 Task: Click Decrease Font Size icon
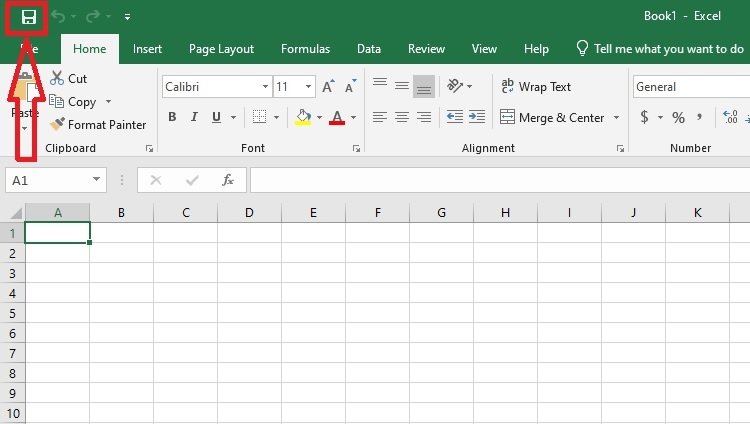tap(351, 86)
